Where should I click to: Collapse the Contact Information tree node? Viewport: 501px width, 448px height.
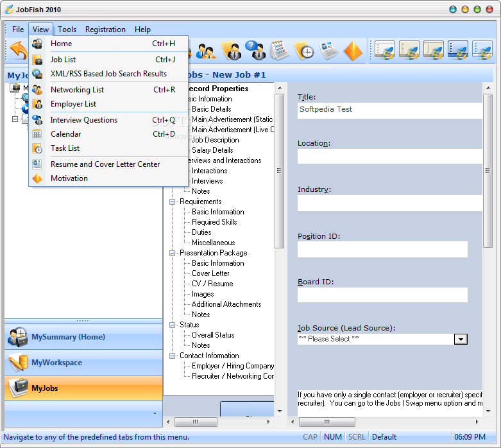click(x=172, y=356)
